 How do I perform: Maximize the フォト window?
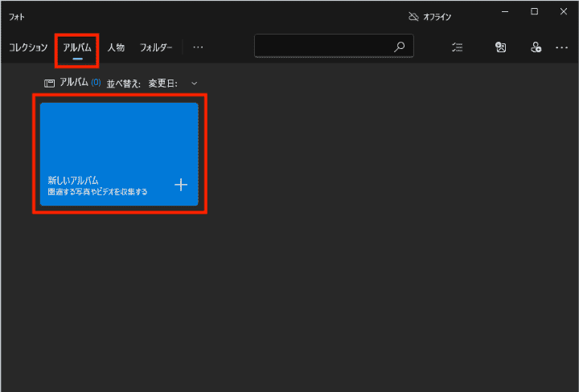click(x=534, y=11)
